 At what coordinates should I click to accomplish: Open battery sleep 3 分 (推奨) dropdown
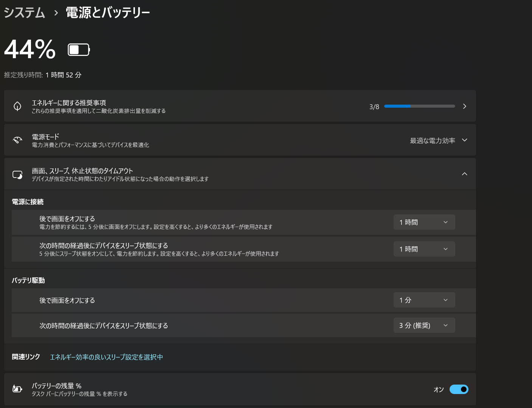[424, 325]
